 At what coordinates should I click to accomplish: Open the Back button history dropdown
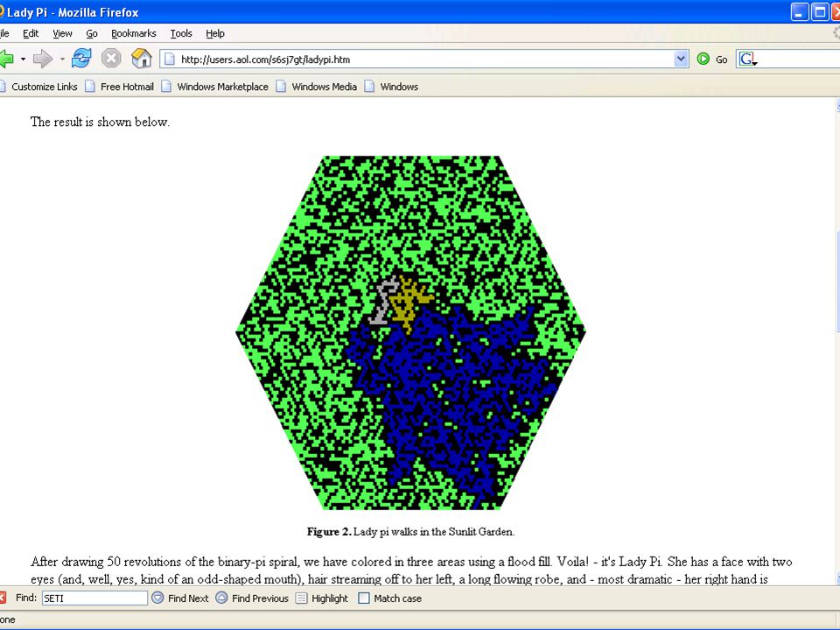23,59
